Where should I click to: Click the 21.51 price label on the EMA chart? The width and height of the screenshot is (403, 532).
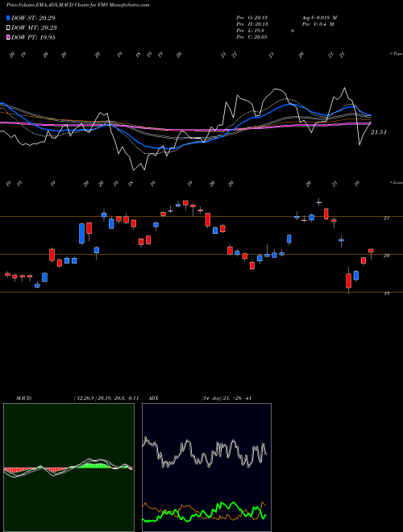(x=378, y=132)
